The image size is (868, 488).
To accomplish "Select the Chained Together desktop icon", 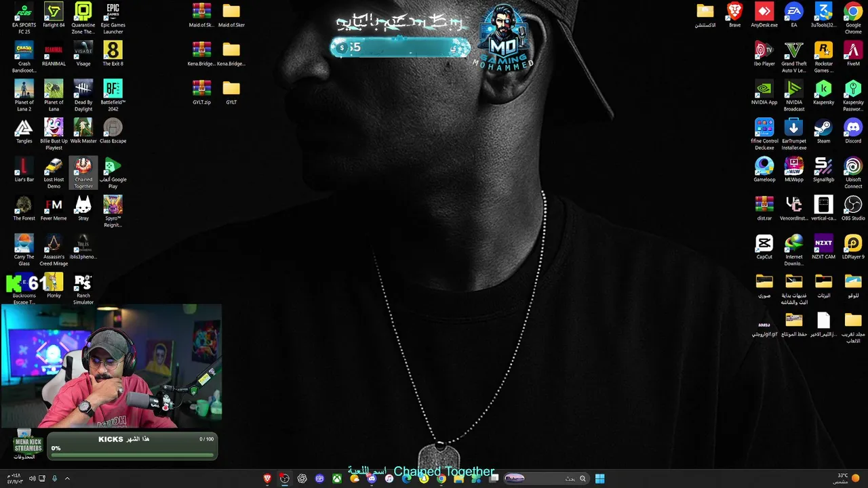I will click(83, 173).
